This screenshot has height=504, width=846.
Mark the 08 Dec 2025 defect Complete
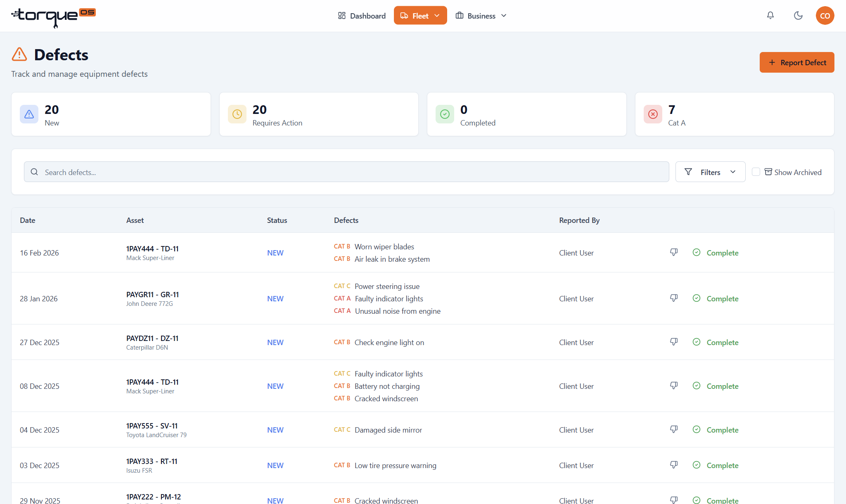(716, 386)
